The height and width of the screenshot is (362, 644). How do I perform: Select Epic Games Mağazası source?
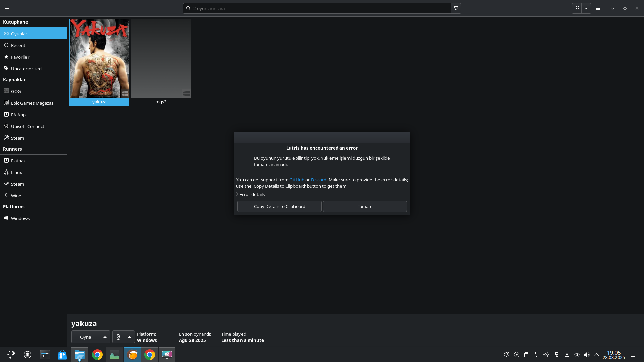pos(34,103)
